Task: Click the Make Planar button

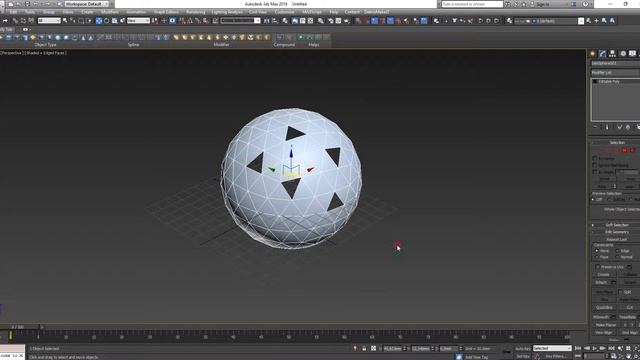Action: coord(606,325)
